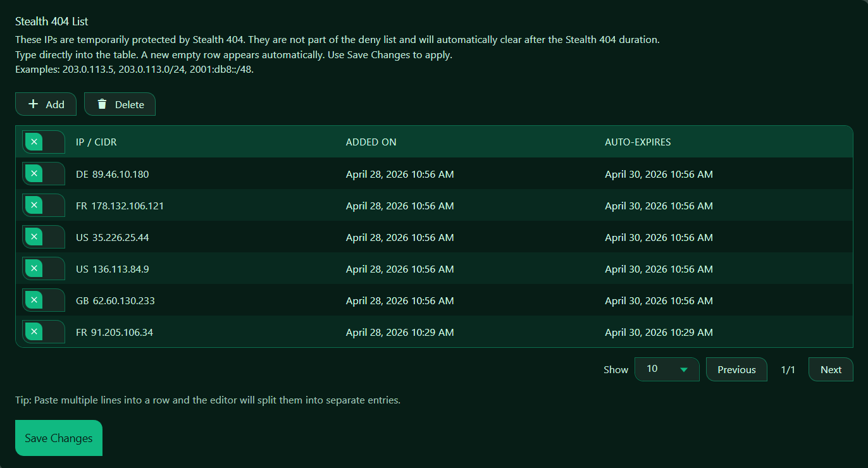
Task: Sort by the ADDED ON column header
Action: (x=371, y=142)
